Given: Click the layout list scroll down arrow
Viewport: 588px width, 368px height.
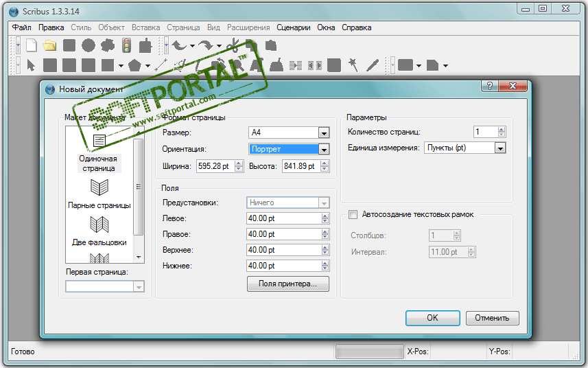Looking at the screenshot, I should (139, 257).
